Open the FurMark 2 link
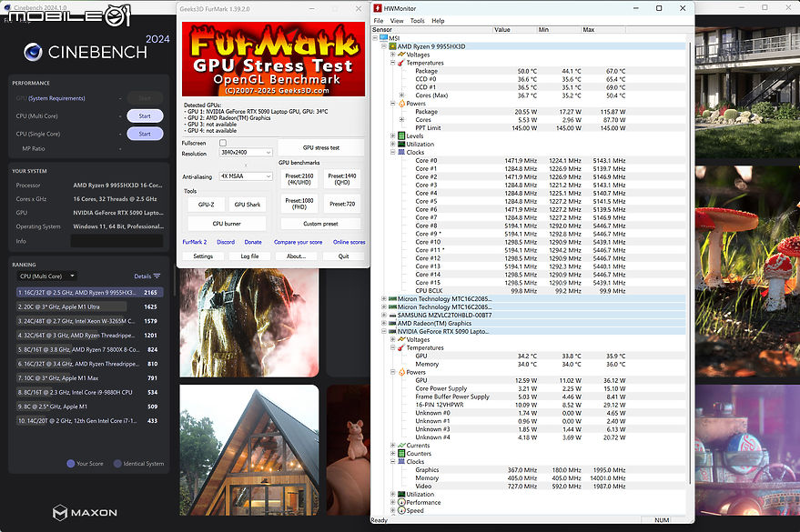The width and height of the screenshot is (800, 532). click(195, 242)
